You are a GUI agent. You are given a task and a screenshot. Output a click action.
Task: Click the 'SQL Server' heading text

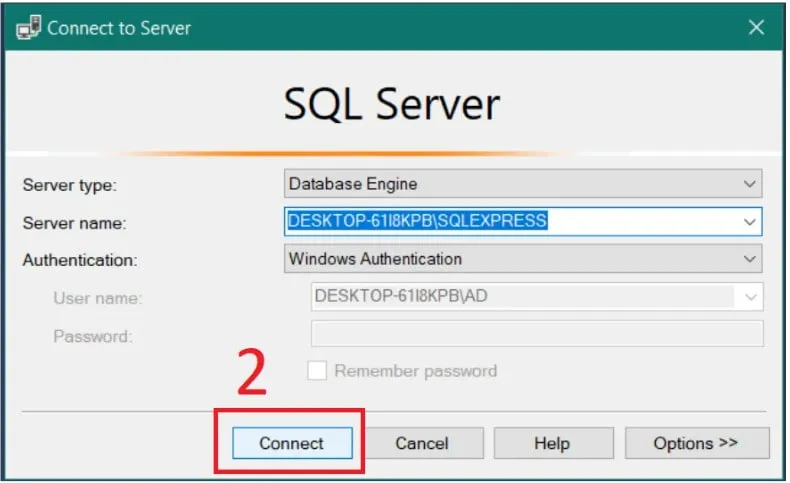(x=392, y=105)
